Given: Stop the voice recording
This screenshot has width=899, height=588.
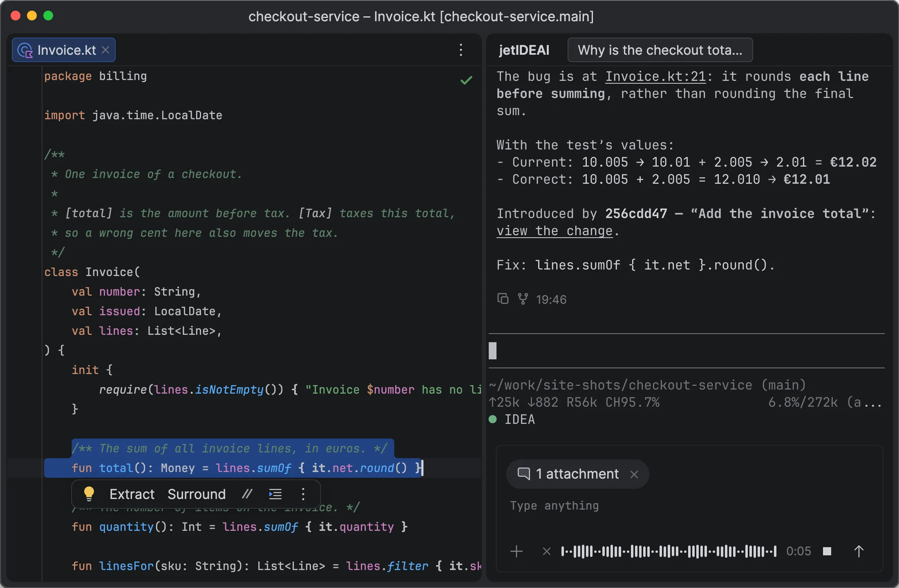Looking at the screenshot, I should [x=827, y=551].
